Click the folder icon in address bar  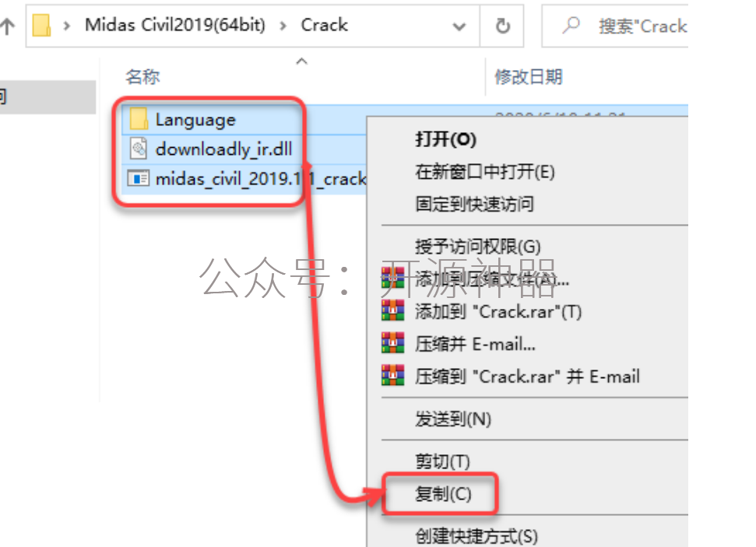pyautogui.click(x=41, y=26)
